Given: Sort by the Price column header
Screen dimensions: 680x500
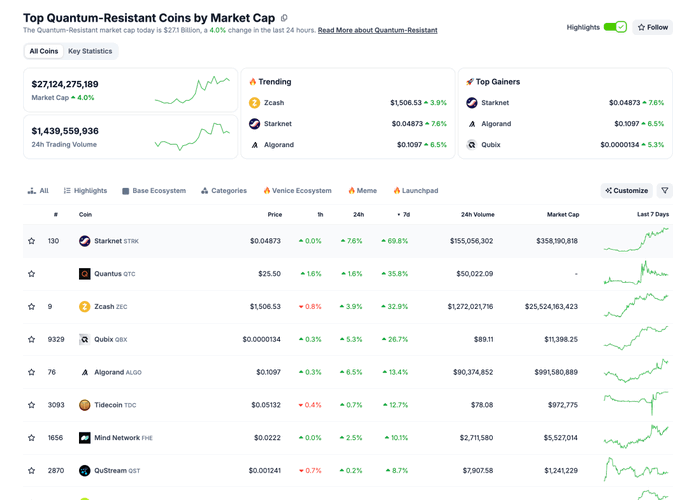Looking at the screenshot, I should click(275, 214).
